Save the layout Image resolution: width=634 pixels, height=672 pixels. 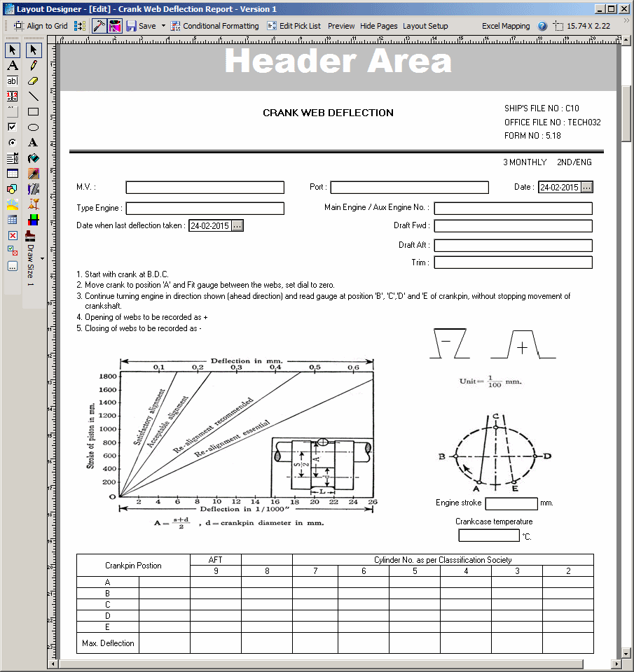click(x=141, y=26)
